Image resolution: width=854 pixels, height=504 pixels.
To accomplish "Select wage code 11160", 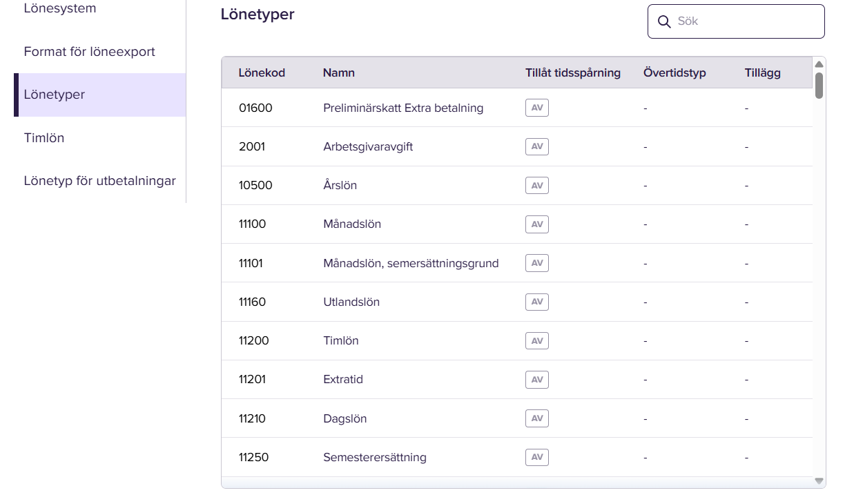I will tap(252, 302).
